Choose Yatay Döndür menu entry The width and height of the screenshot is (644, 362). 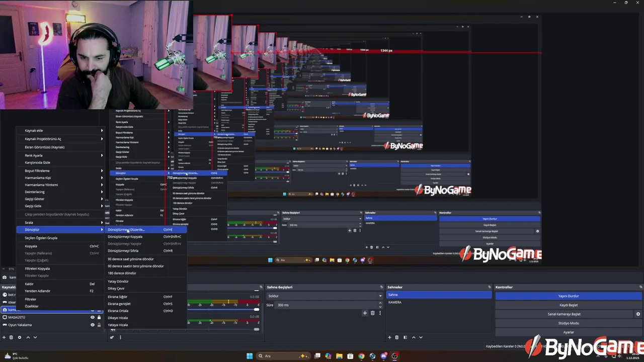146,282
